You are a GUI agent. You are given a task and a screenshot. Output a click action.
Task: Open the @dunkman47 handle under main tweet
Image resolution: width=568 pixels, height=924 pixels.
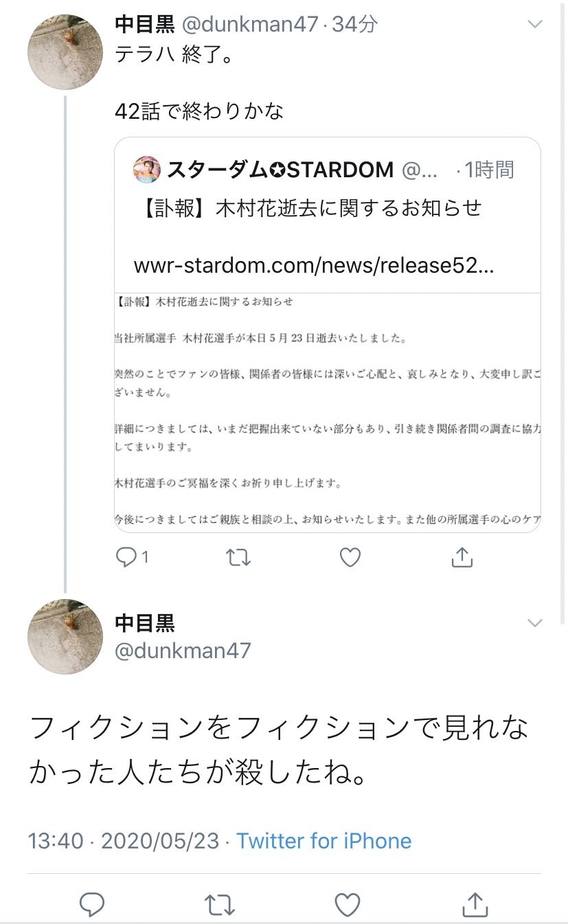pos(183,651)
